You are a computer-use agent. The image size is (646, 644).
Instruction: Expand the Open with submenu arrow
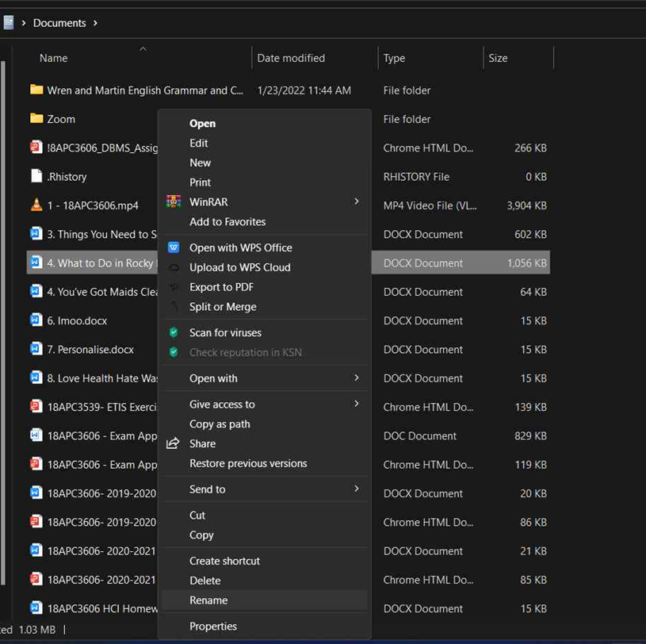tap(356, 378)
